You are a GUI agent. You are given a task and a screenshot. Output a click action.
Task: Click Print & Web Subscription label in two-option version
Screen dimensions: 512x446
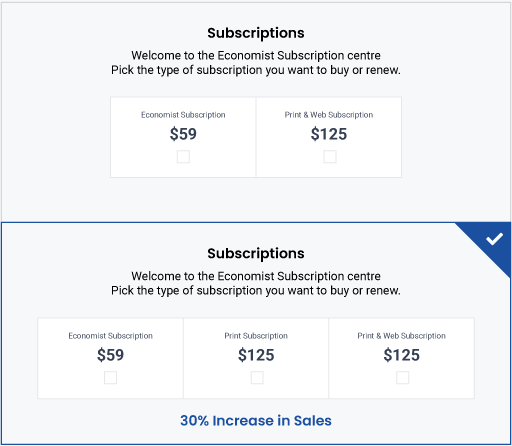pyautogui.click(x=329, y=115)
